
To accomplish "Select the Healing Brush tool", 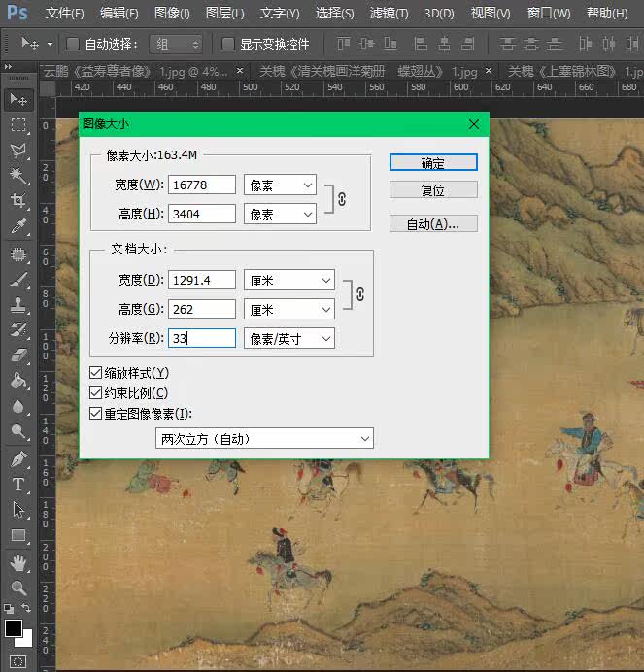I will click(18, 254).
